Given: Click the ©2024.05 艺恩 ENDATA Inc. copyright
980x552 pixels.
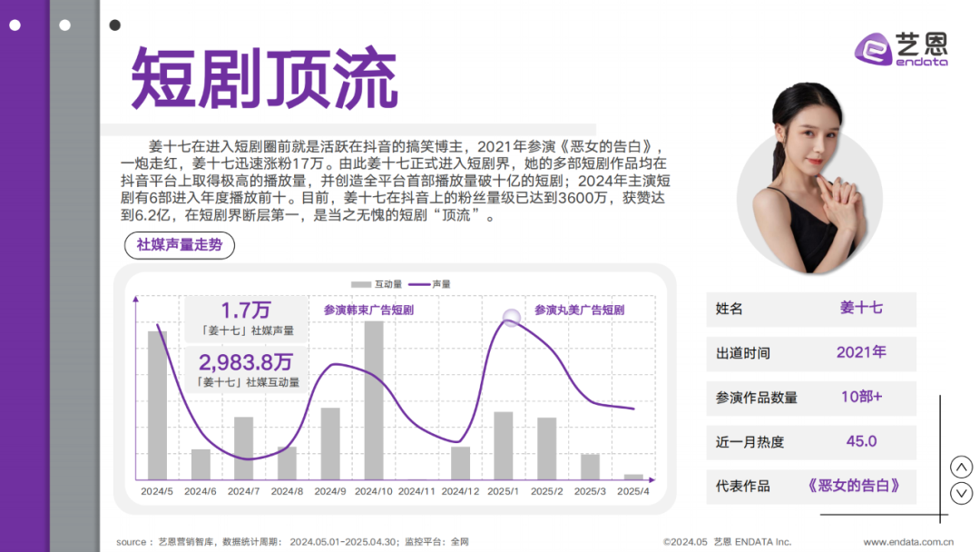Looking at the screenshot, I should pyautogui.click(x=727, y=542).
